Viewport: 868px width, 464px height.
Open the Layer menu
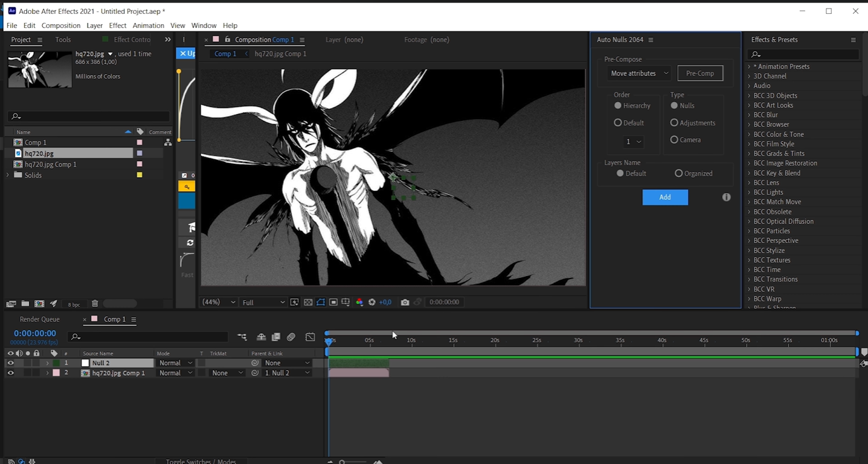click(95, 25)
